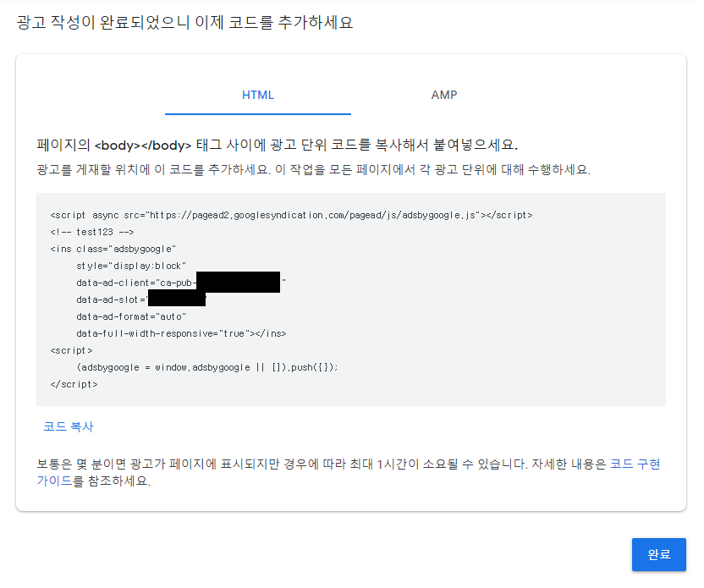Click the data-ad-slot code line
The width and height of the screenshot is (704, 588).
[x=141, y=299]
